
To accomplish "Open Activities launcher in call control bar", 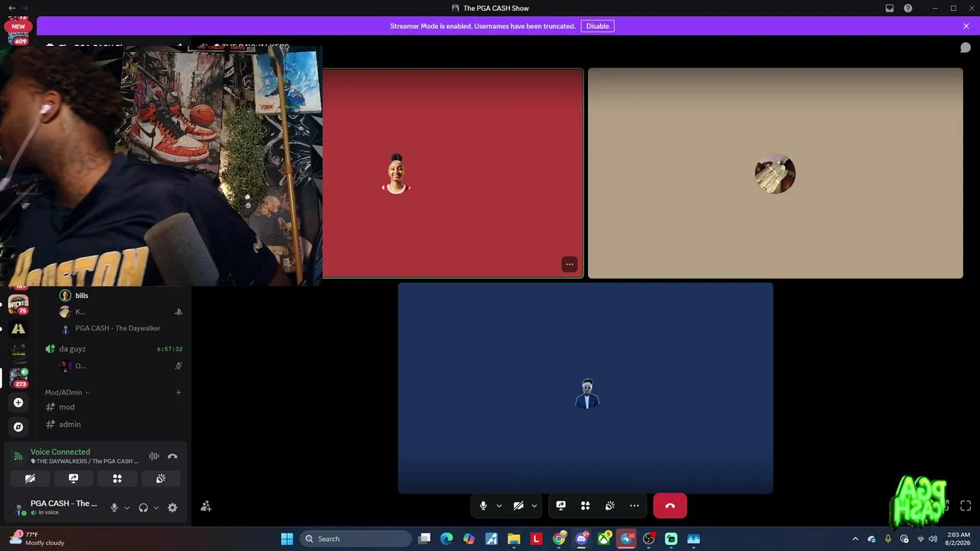I will [586, 506].
